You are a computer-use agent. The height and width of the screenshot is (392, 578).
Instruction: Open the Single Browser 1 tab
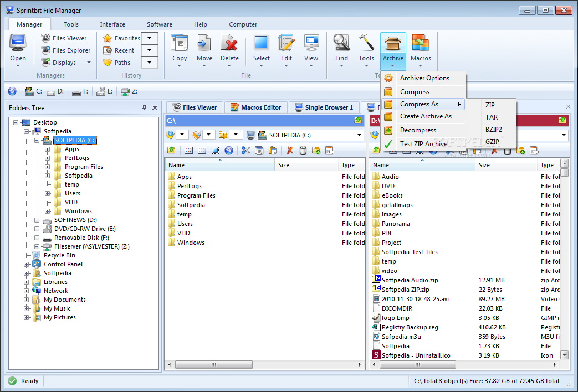click(x=324, y=107)
